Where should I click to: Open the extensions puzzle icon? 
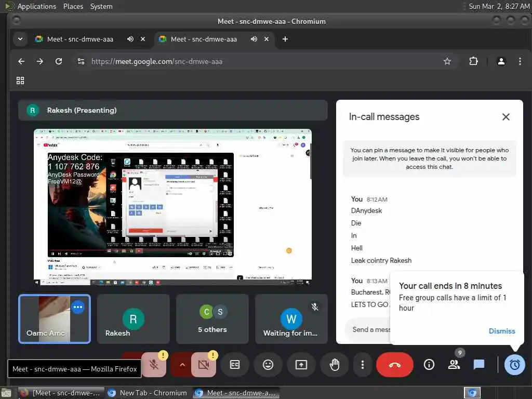pos(473,61)
